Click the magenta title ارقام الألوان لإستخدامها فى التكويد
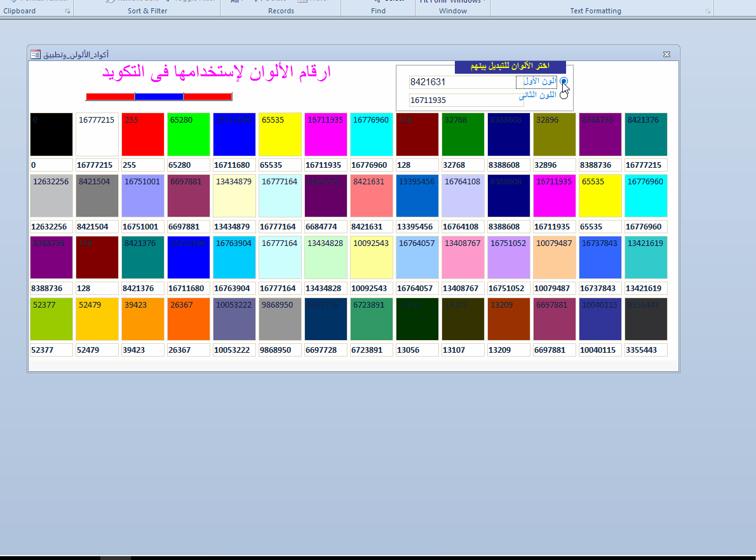Image resolution: width=756 pixels, height=560 pixels. click(x=217, y=72)
